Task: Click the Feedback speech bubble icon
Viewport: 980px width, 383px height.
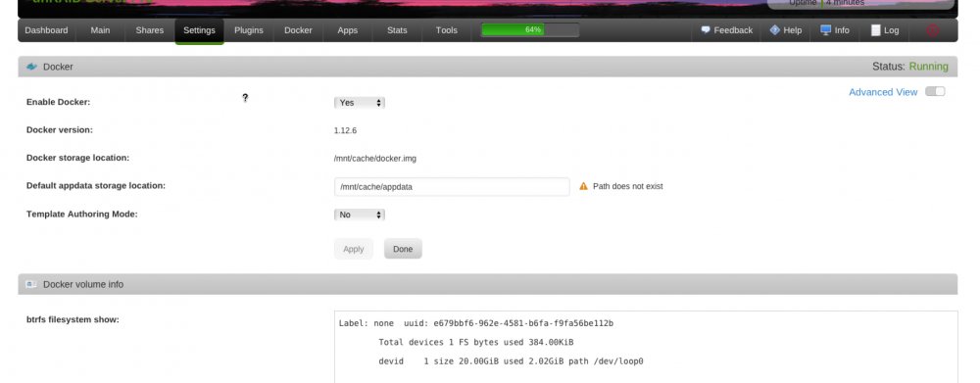Action: [706, 29]
